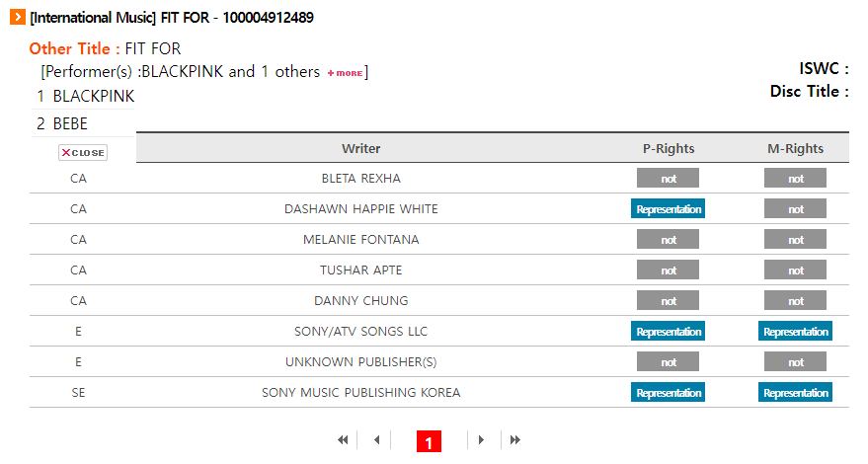The width and height of the screenshot is (868, 464).
Task: Click M-Rights Representation for Sony Music Publishing Korea
Action: (796, 393)
